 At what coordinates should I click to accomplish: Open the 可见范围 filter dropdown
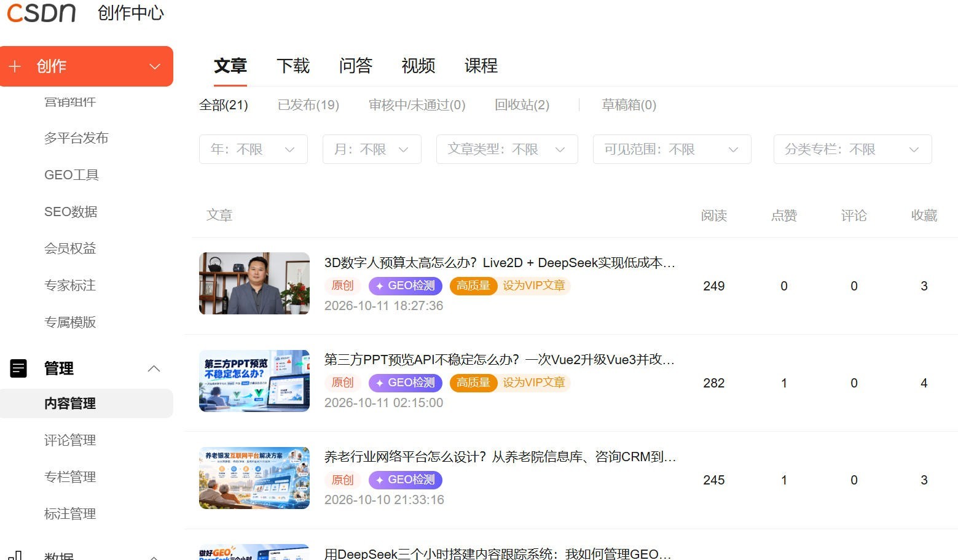coord(672,149)
